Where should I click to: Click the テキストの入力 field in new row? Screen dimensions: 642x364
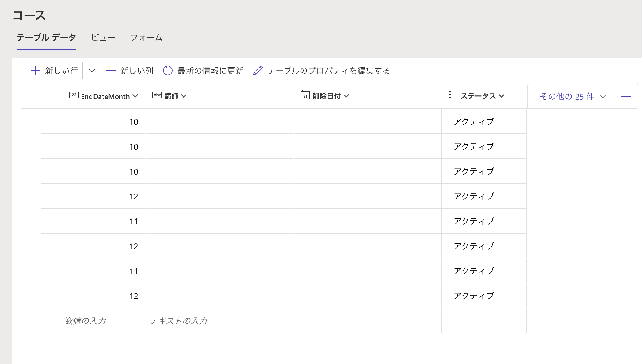point(219,321)
